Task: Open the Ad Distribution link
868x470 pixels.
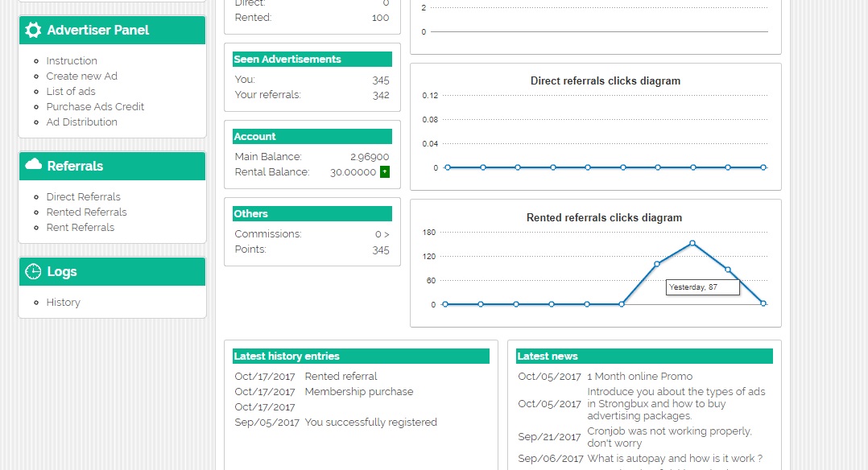Action: pos(81,122)
